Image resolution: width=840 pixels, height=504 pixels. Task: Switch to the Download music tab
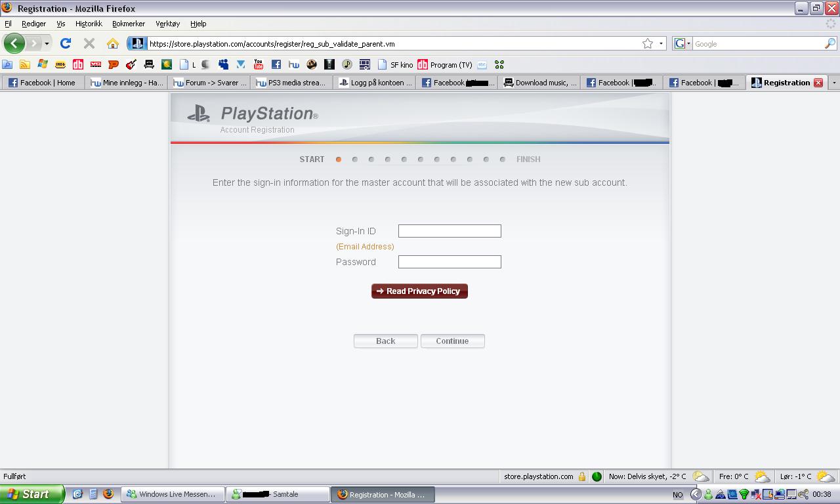[540, 83]
